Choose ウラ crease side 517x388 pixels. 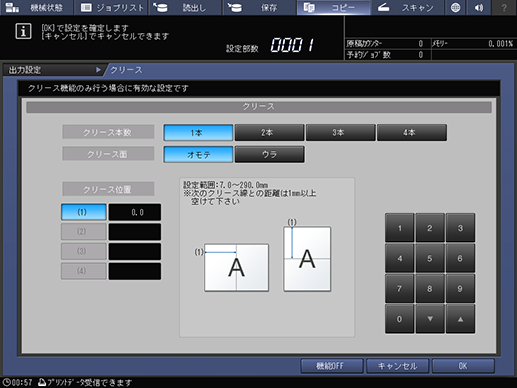click(269, 154)
